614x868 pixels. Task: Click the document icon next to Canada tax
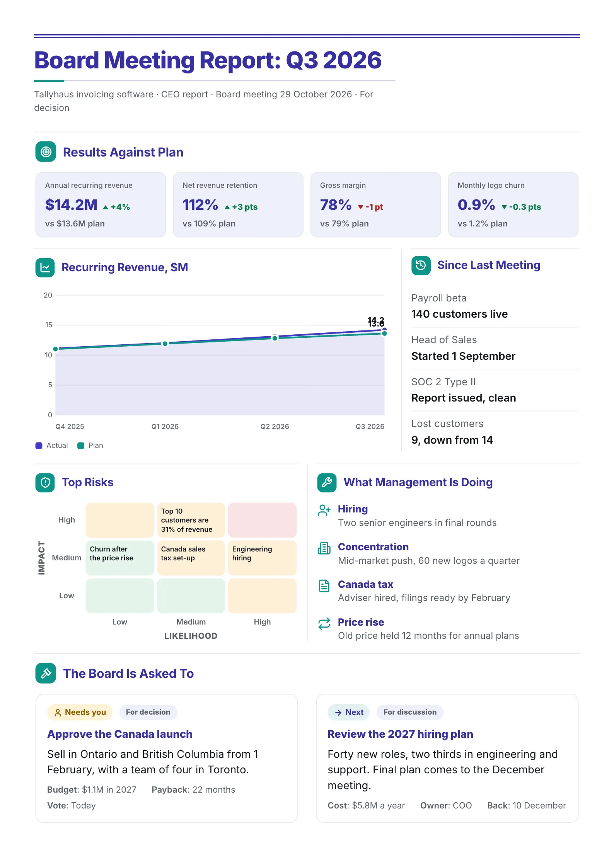click(324, 585)
